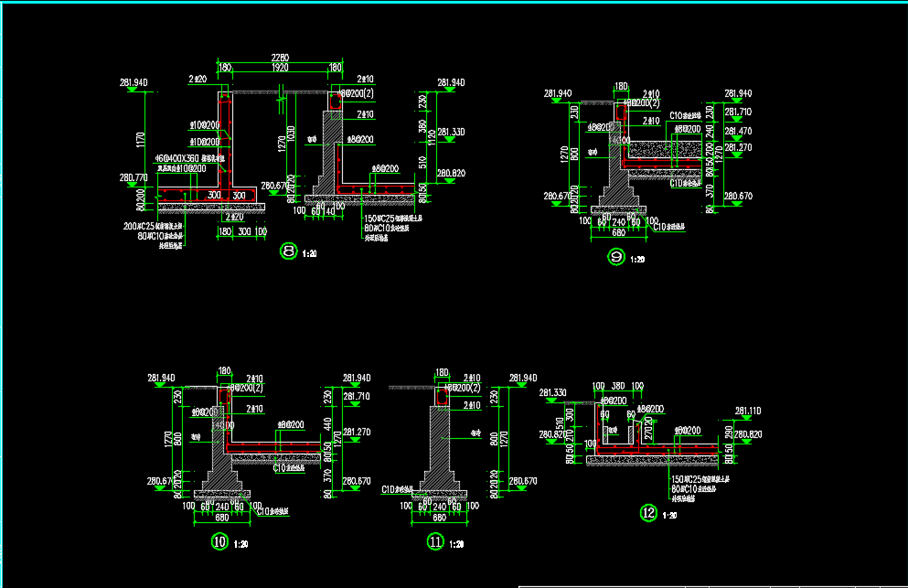Select the "680" base width in detail 10

click(222, 518)
